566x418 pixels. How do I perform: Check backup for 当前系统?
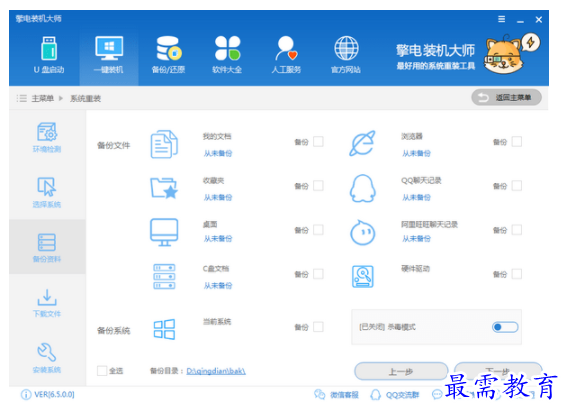pos(318,327)
